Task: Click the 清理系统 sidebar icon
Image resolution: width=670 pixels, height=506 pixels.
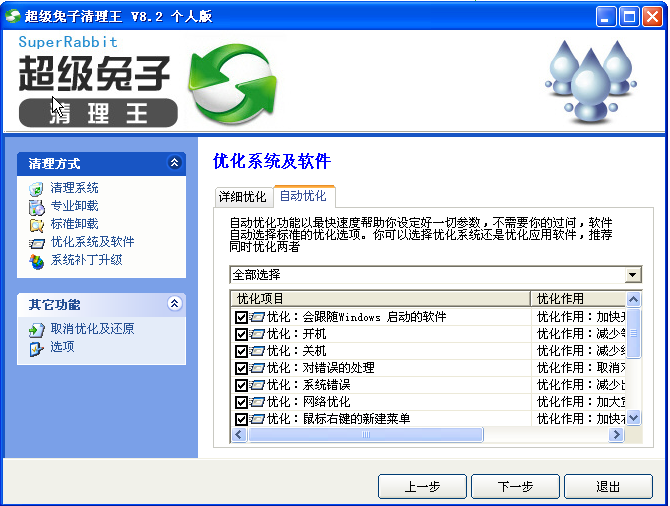Action: (x=36, y=188)
